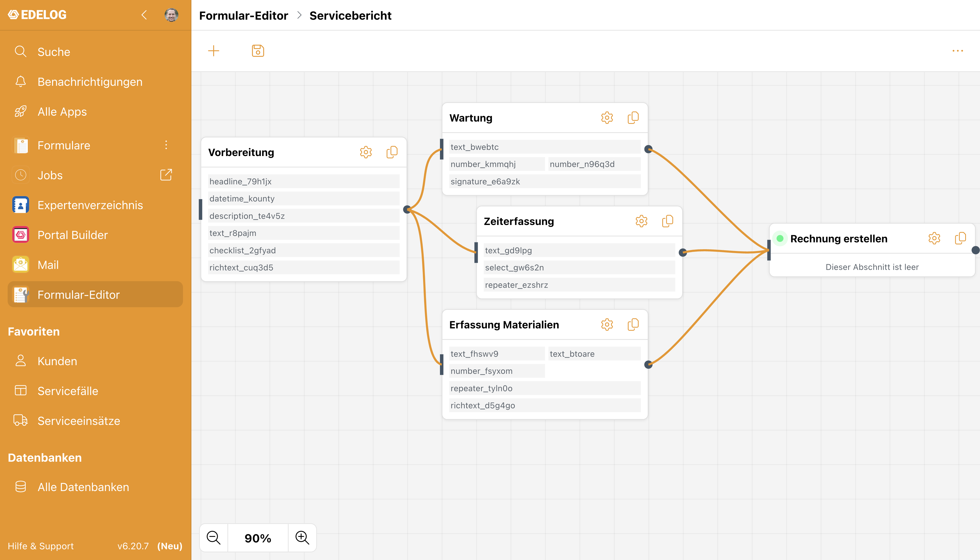
Task: Zoom in the canvas with magnifier plus
Action: [x=302, y=538]
